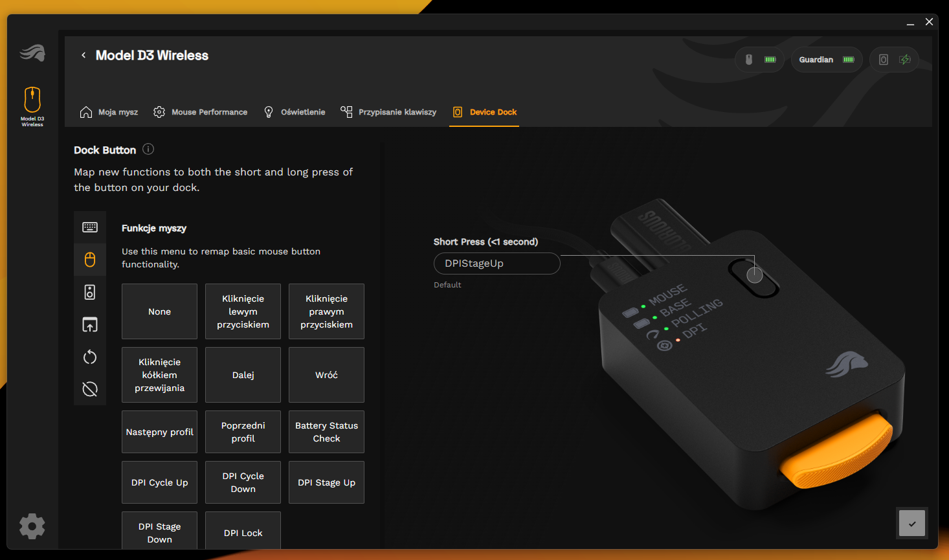Viewport: 949px width, 560px height.
Task: Open the keyboard functions category icon
Action: [90, 227]
